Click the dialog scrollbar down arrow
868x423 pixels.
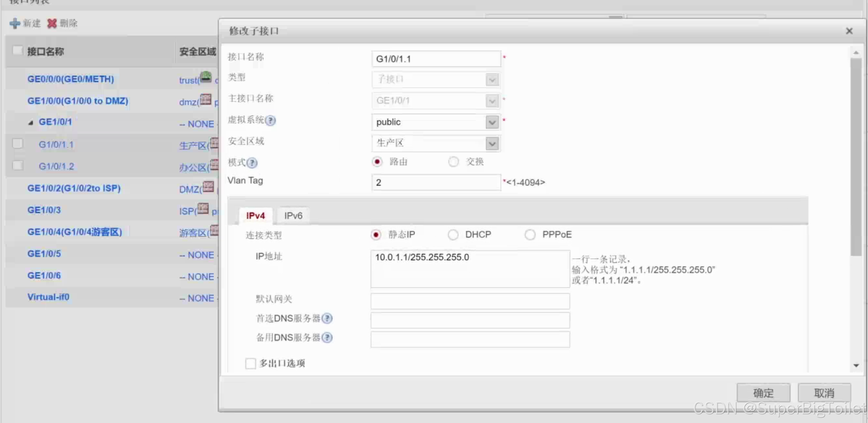point(856,366)
